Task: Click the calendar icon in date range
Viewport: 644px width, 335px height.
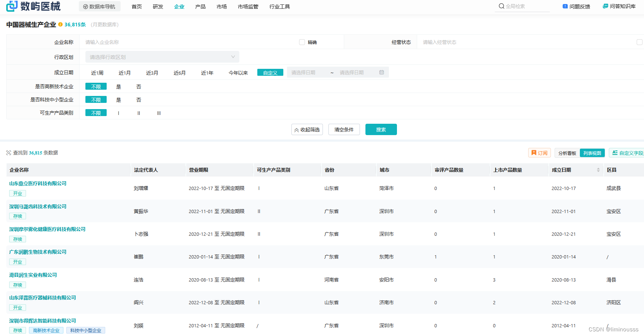Action: 382,72
